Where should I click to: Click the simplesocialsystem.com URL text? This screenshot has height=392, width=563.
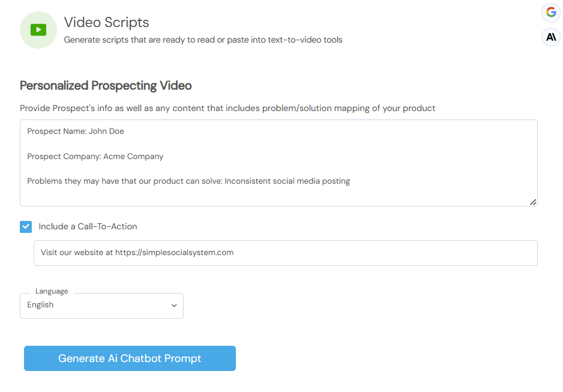(175, 253)
